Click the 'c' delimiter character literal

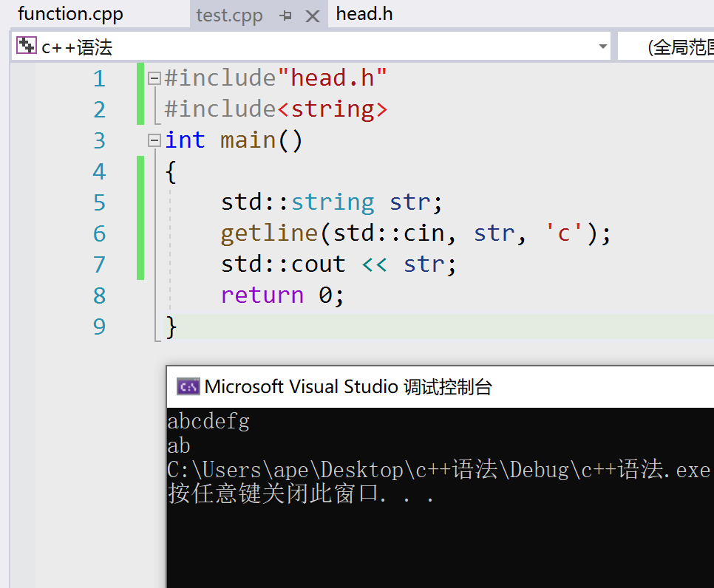click(x=564, y=233)
